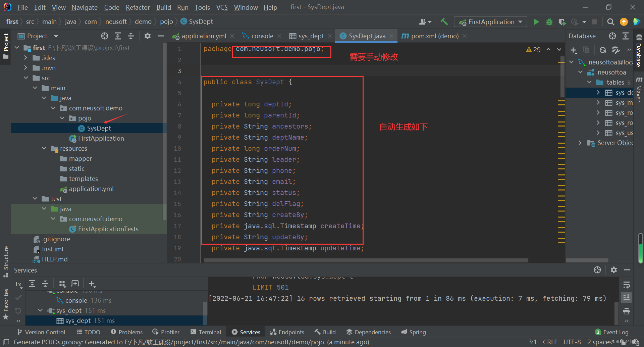Image resolution: width=644 pixels, height=347 pixels.
Task: Open the Refactor menu
Action: point(138,7)
